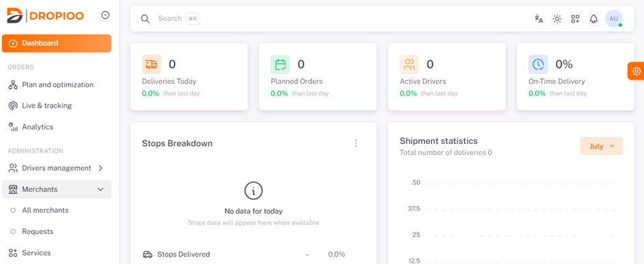Viewport: 644px width, 264px height.
Task: Open the shortcuts grid-plus icon
Action: pyautogui.click(x=575, y=19)
